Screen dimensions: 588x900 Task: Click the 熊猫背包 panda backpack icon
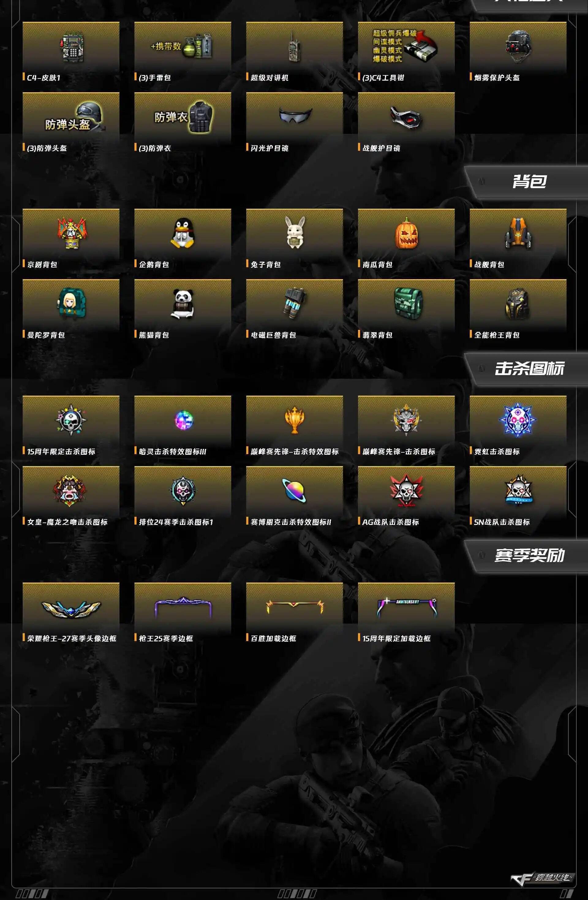pos(183,303)
